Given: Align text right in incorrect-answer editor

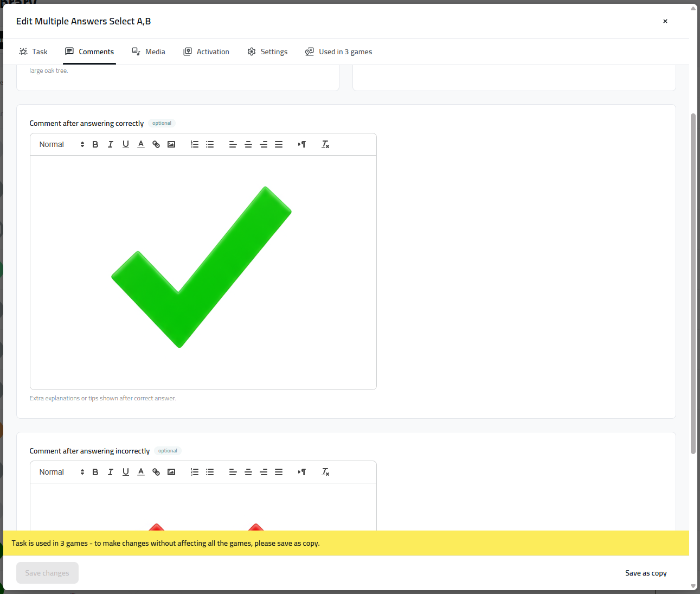Looking at the screenshot, I should [x=264, y=472].
